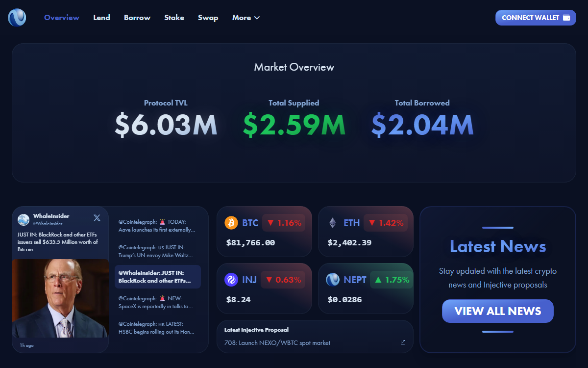Click the external link icon for proposal 708

pyautogui.click(x=403, y=342)
